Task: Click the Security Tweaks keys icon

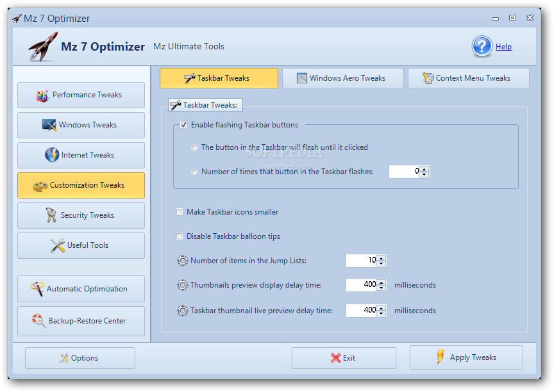Action: coord(51,215)
